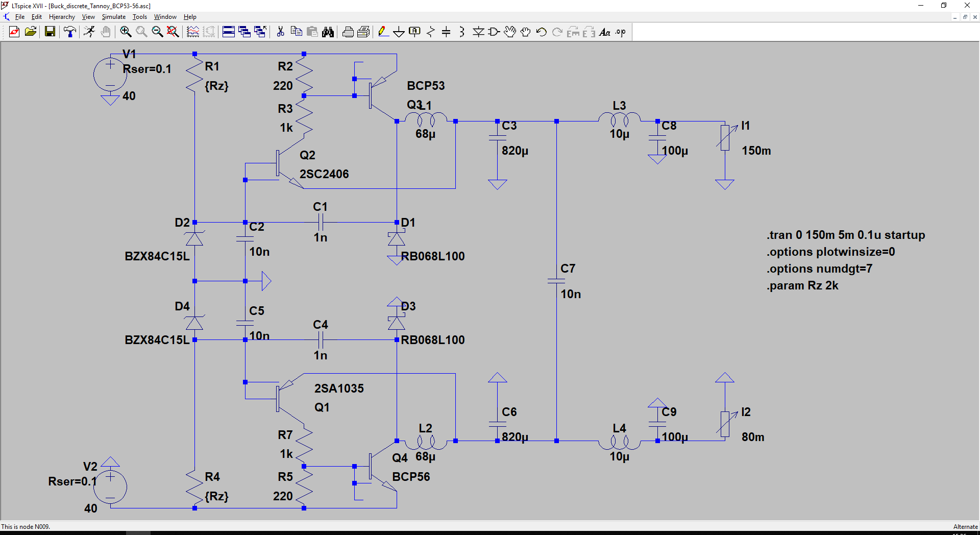Click the Halt simulation hand icon

click(x=105, y=32)
